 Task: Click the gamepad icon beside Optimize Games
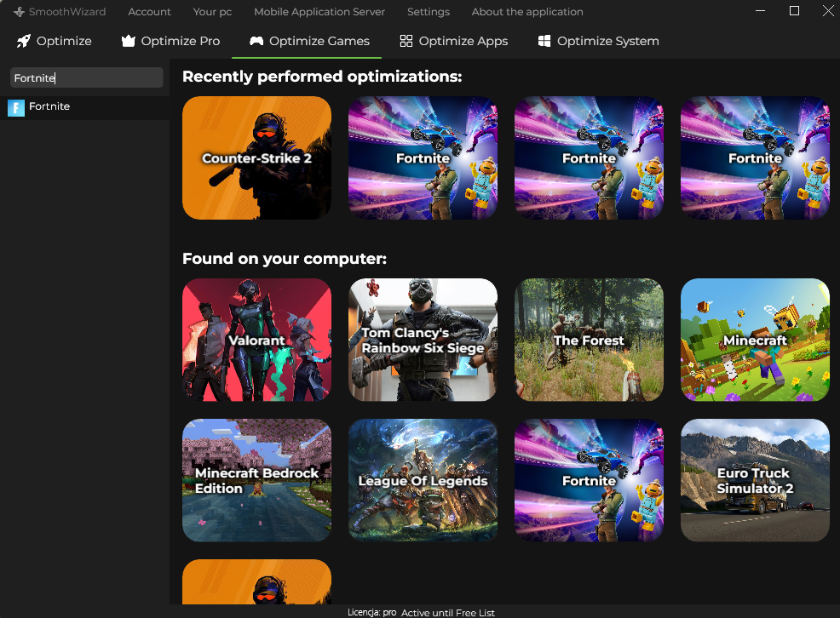256,41
